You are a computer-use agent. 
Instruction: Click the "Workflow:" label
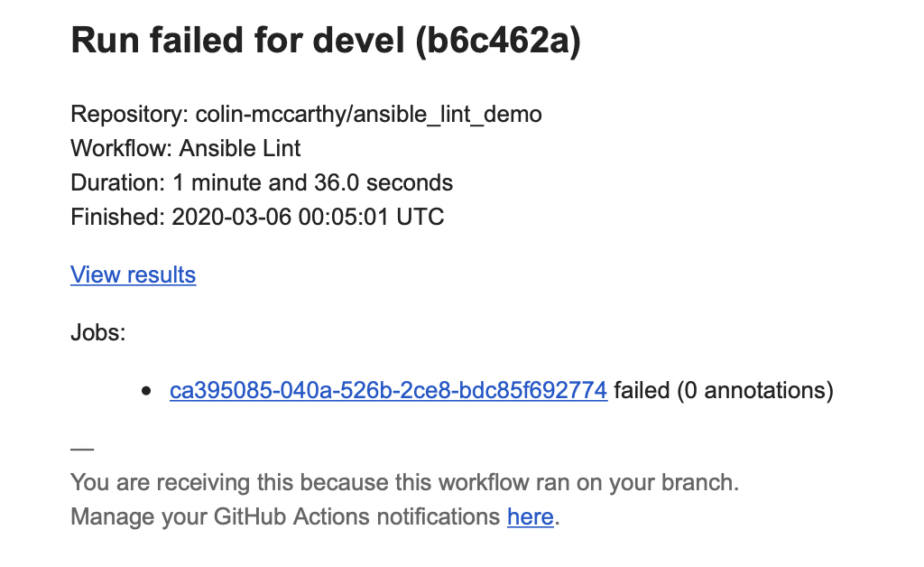(122, 148)
